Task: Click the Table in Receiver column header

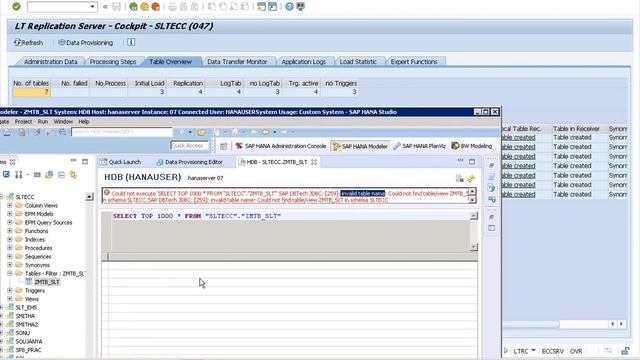Action: pos(576,129)
